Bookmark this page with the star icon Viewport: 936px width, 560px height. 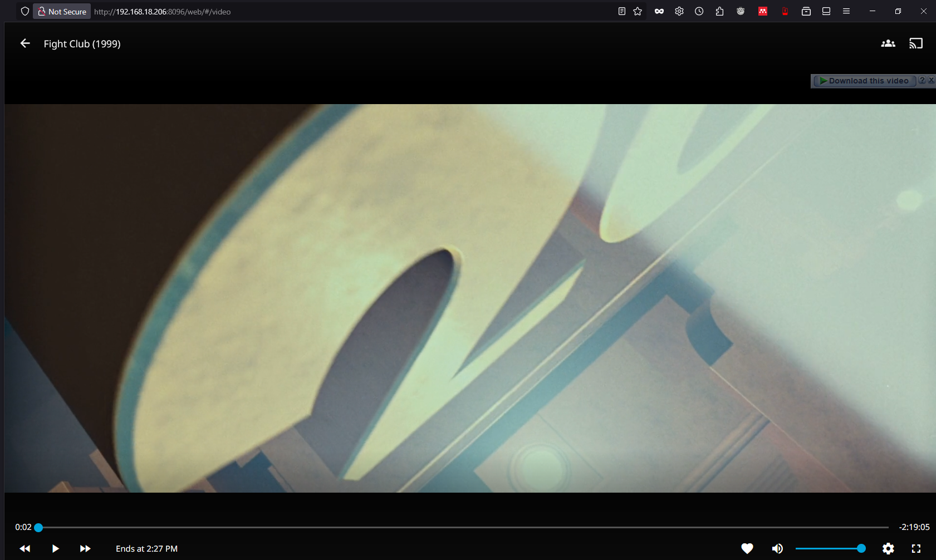coord(638,11)
